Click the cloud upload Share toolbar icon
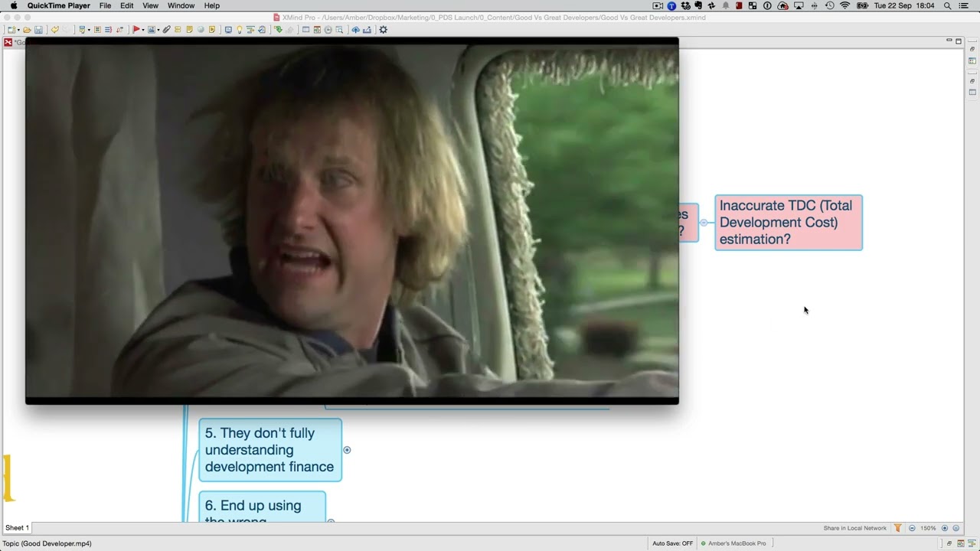This screenshot has width=980, height=551. tap(355, 30)
